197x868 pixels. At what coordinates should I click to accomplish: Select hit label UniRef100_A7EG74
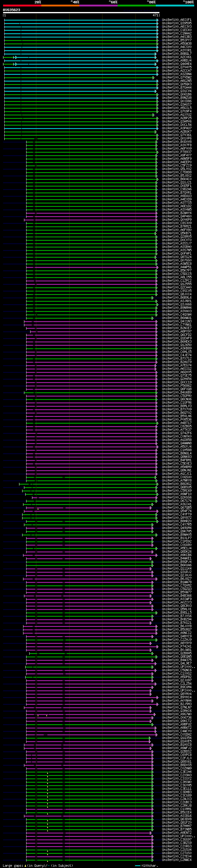click(x=176, y=365)
